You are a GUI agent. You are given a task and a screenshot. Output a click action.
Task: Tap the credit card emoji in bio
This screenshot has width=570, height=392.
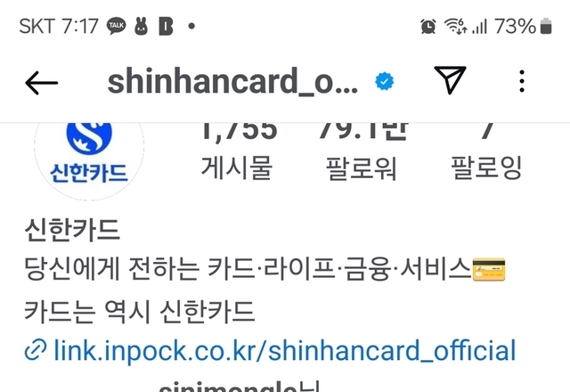pyautogui.click(x=489, y=269)
